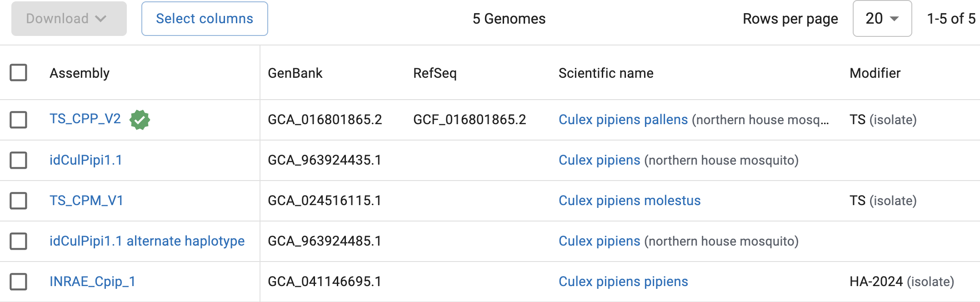The height and width of the screenshot is (302, 980).
Task: Open the TS_CPM_V1 assembly link
Action: (x=86, y=201)
